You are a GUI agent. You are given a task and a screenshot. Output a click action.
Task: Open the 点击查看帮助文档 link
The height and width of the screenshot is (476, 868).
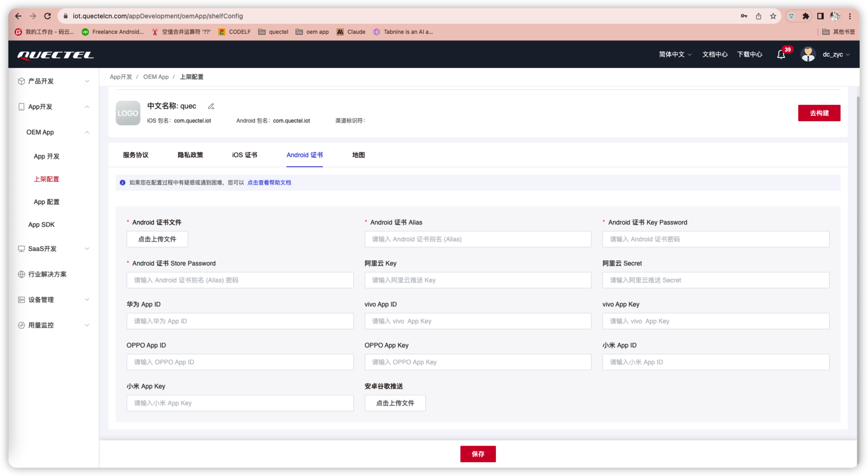[269, 183]
